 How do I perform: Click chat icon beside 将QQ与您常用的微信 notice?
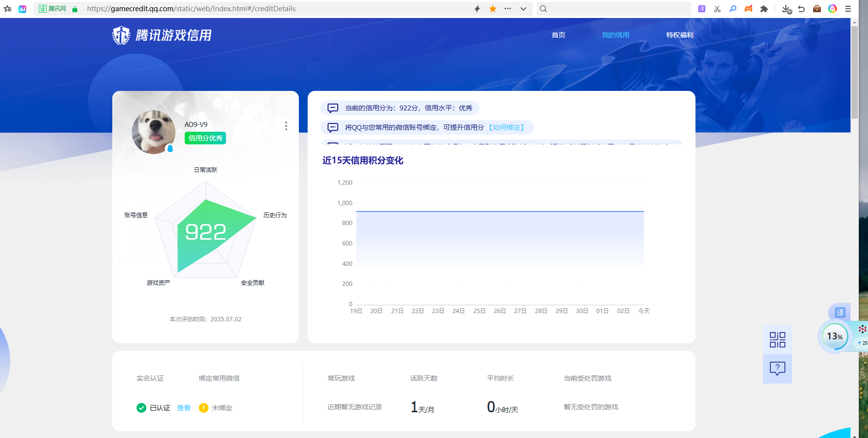[333, 127]
